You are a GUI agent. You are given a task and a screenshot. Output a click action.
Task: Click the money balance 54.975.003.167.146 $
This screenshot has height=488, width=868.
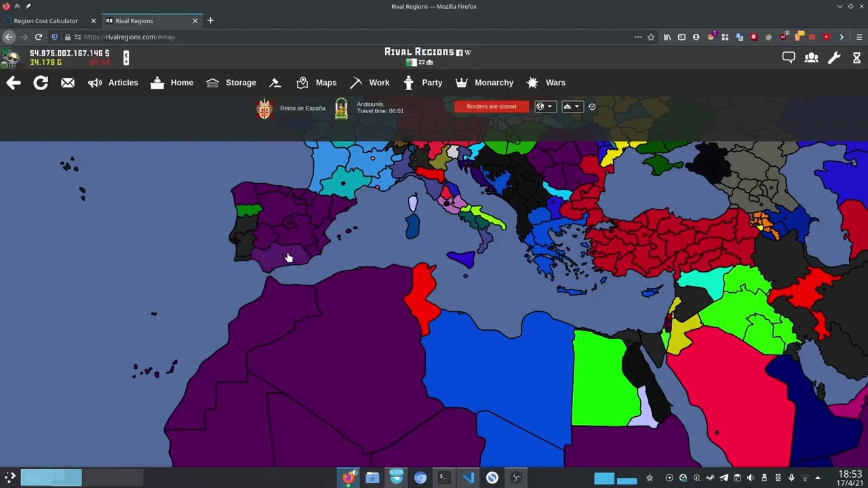pyautogui.click(x=69, y=53)
